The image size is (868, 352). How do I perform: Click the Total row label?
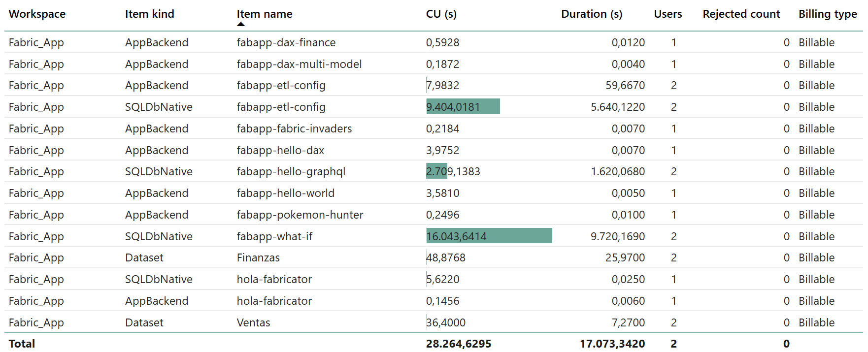pos(22,344)
